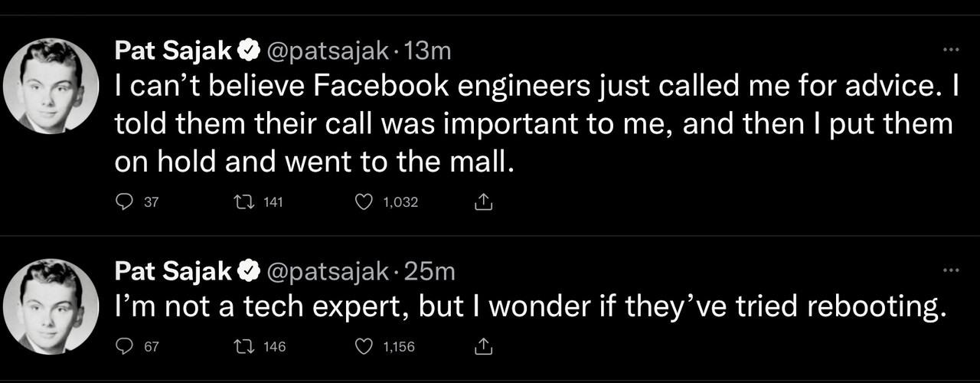Share the tweet about rebooting
This screenshot has width=980, height=383.
483,347
